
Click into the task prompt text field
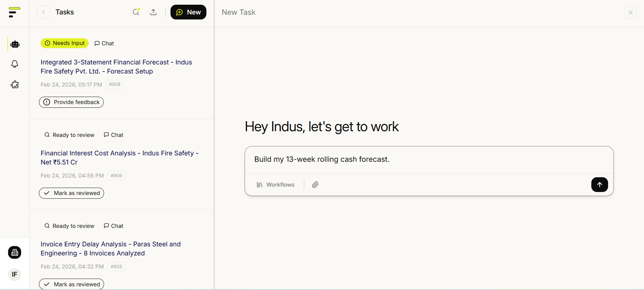point(429,159)
